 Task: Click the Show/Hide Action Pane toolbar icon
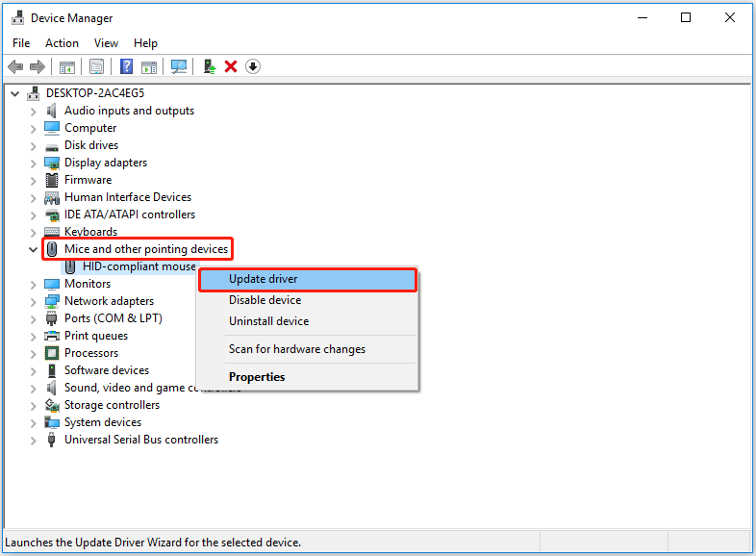pos(149,67)
